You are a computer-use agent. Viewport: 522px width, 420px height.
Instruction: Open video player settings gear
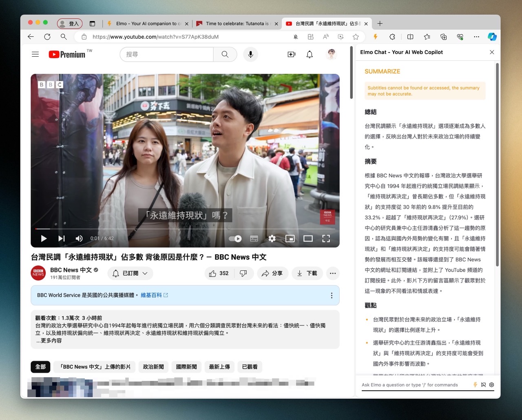[272, 239]
